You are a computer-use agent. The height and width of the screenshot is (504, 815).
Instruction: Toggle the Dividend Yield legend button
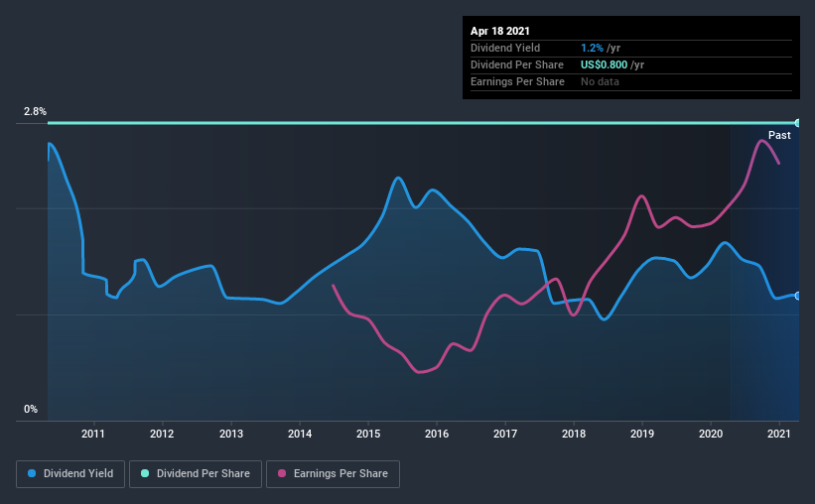click(x=70, y=474)
